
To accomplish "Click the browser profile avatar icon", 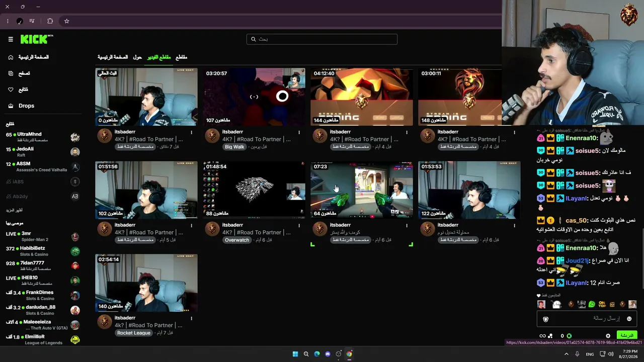I will (x=20, y=21).
